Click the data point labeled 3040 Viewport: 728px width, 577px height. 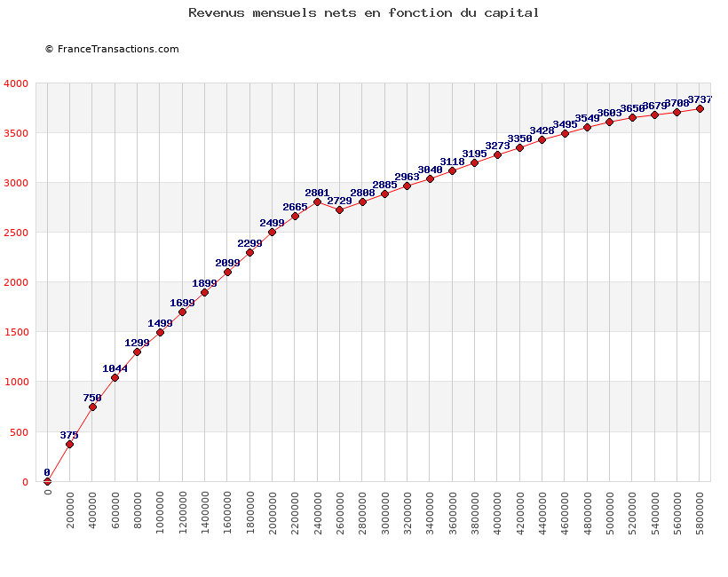coord(430,179)
